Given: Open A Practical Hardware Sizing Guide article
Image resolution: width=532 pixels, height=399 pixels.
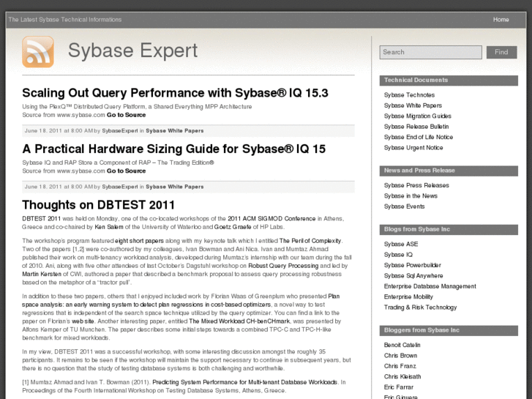Looking at the screenshot, I should pyautogui.click(x=173, y=149).
